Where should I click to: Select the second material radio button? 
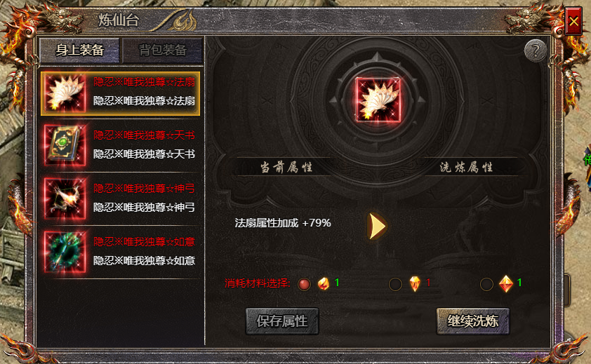[395, 284]
